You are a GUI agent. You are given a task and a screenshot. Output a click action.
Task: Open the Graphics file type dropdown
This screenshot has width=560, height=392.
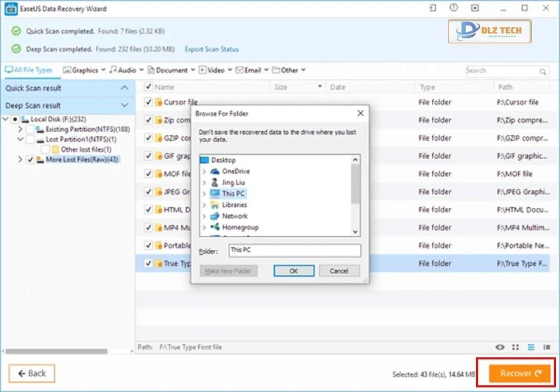coord(84,69)
